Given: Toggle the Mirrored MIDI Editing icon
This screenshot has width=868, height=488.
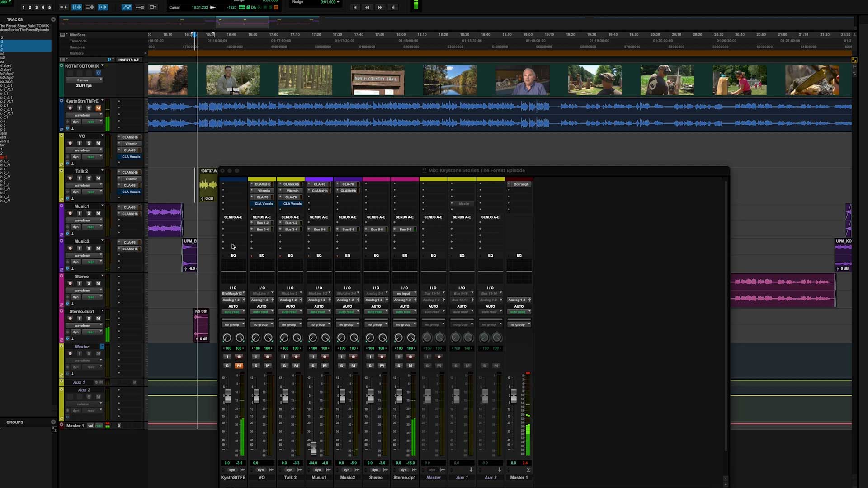Looking at the screenshot, I should (x=140, y=7).
